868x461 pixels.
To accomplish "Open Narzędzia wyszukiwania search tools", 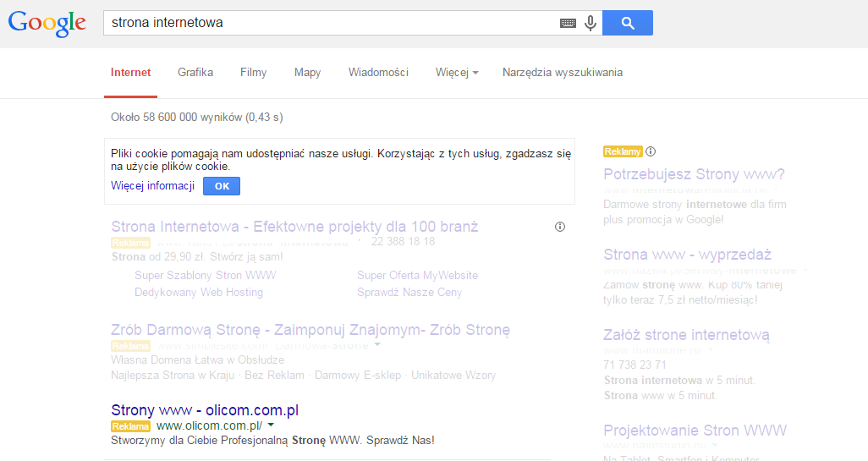I will tap(562, 73).
